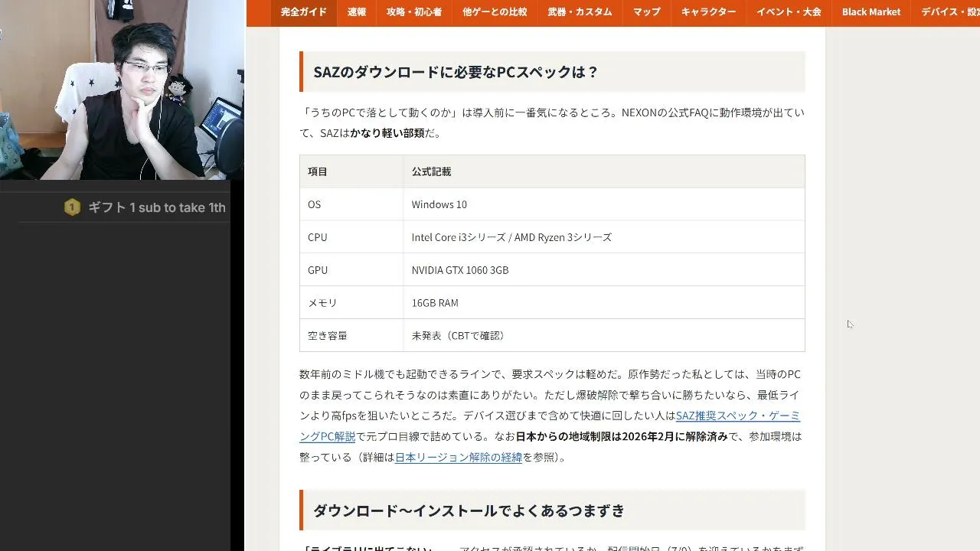The image size is (980, 551).
Task: Click the OS row label cell
Action: tap(351, 204)
